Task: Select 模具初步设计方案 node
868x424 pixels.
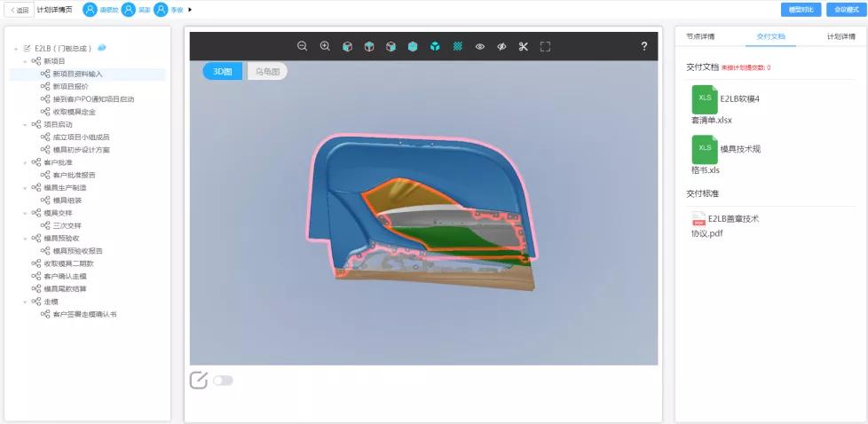Action: pos(82,150)
